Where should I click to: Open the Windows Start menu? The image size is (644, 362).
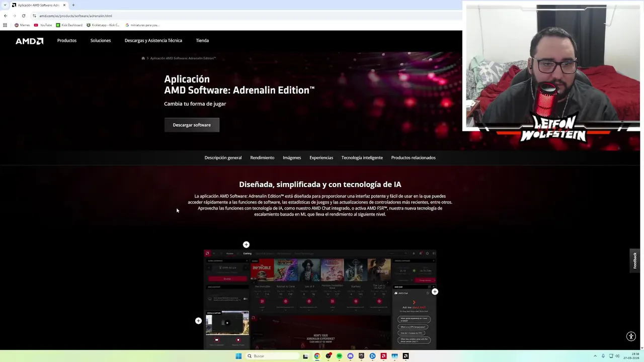pos(238,356)
